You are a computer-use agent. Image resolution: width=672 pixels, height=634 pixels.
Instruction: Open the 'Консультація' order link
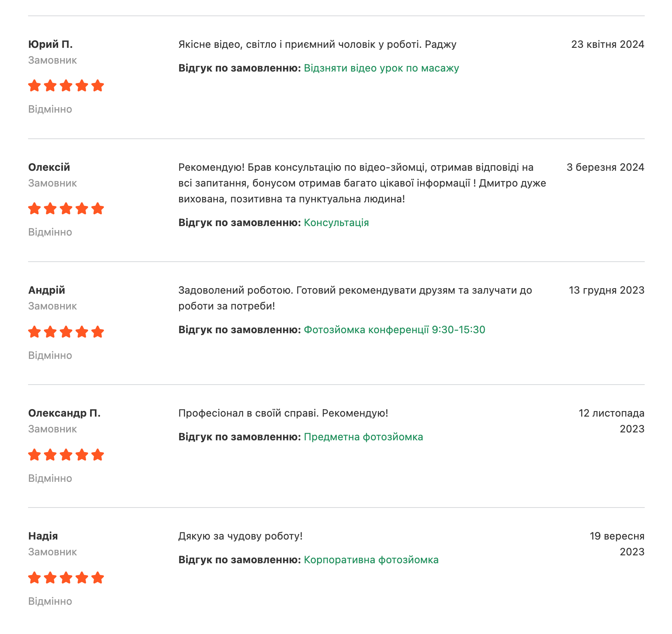[x=336, y=223]
